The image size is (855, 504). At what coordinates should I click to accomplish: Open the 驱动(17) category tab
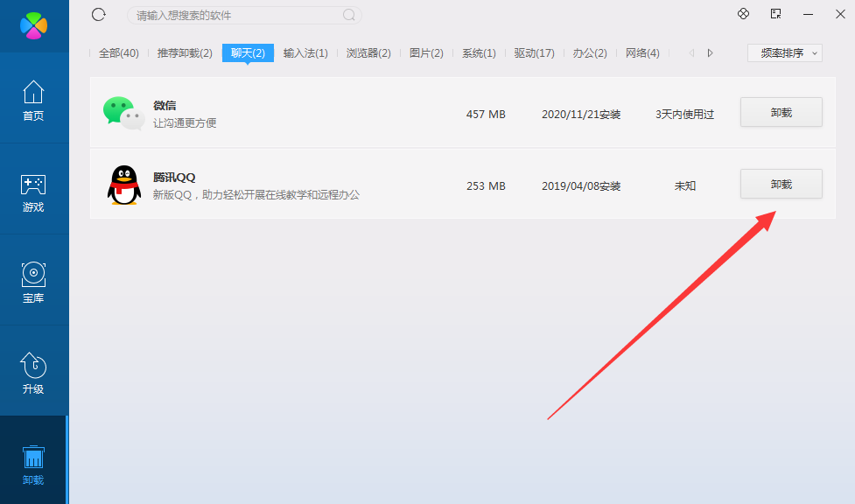coord(534,52)
